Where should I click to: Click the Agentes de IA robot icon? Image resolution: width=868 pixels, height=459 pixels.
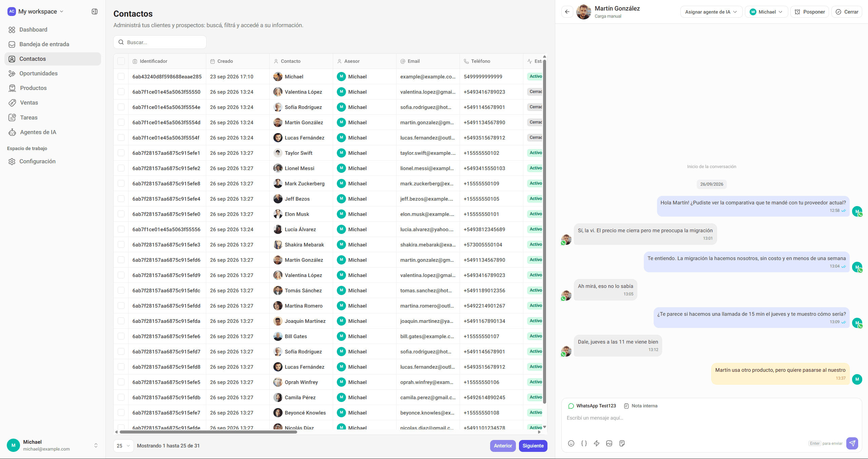point(12,132)
